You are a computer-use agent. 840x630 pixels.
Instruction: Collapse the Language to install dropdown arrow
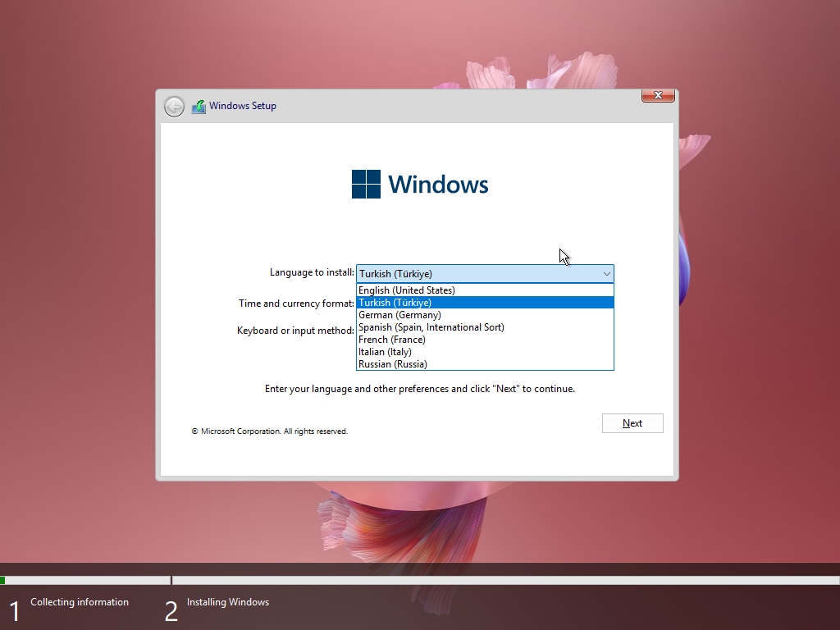[x=606, y=274]
